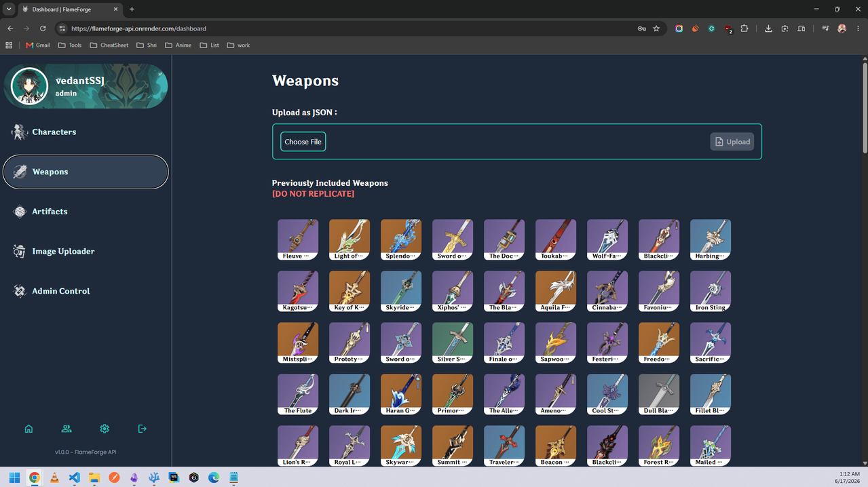Open Windows Start menu

(x=14, y=478)
